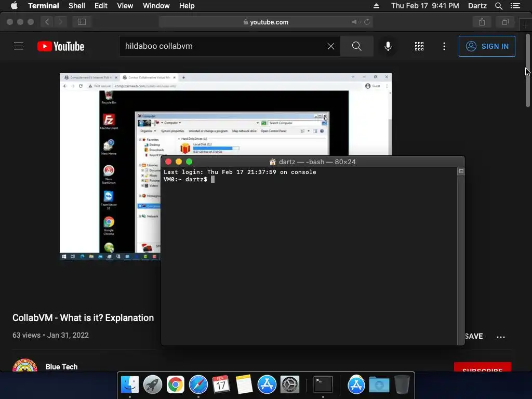Click the eject icon in the menu bar

376,6
